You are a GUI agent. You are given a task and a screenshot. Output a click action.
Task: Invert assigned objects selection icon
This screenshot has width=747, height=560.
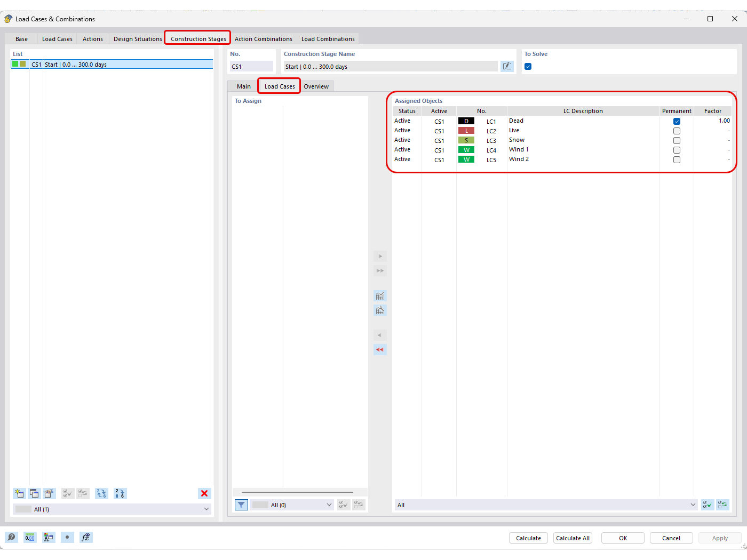tap(722, 505)
